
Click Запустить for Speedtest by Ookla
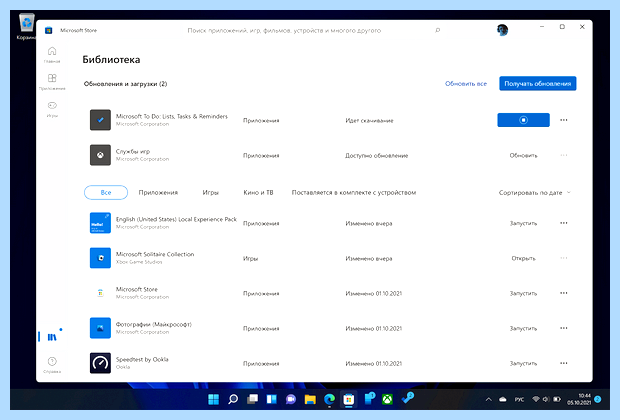pyautogui.click(x=523, y=363)
